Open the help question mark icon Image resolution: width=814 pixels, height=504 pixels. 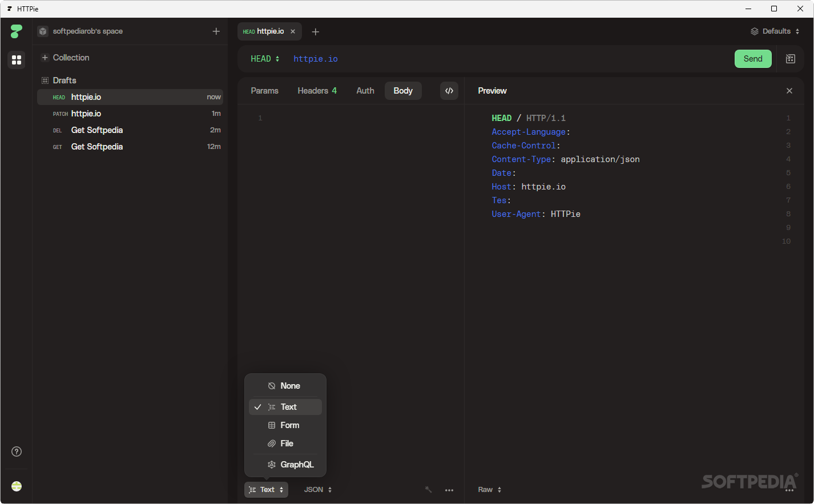click(x=17, y=451)
